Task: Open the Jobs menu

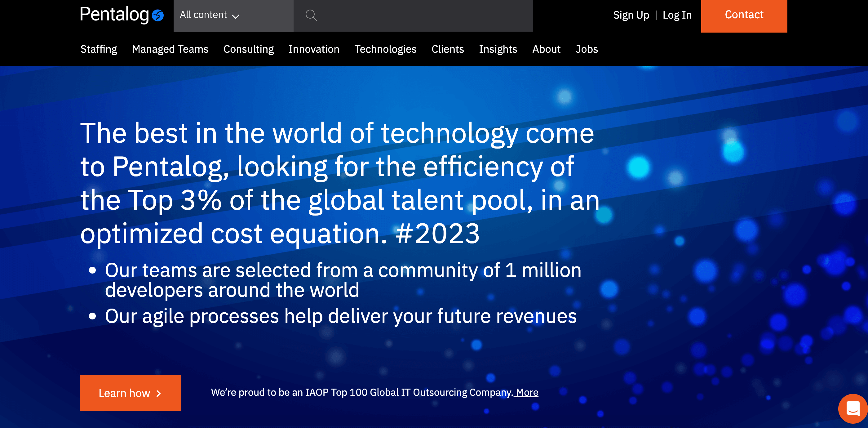Action: point(587,49)
